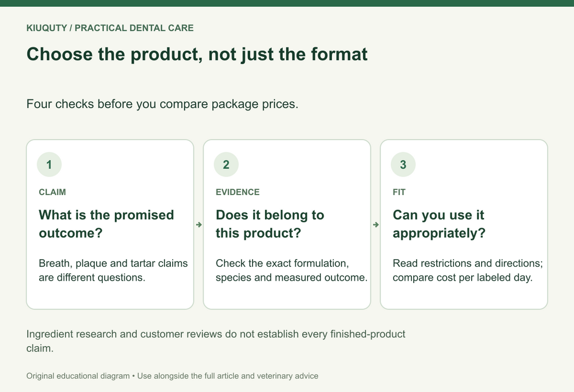Click heading 'Does it belong to this product?'
The image size is (574, 392).
pos(270,224)
